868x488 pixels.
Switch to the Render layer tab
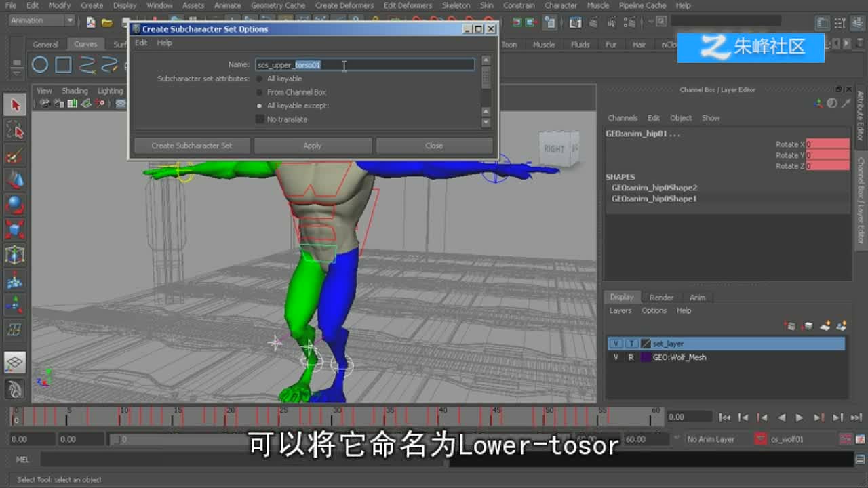[661, 298]
